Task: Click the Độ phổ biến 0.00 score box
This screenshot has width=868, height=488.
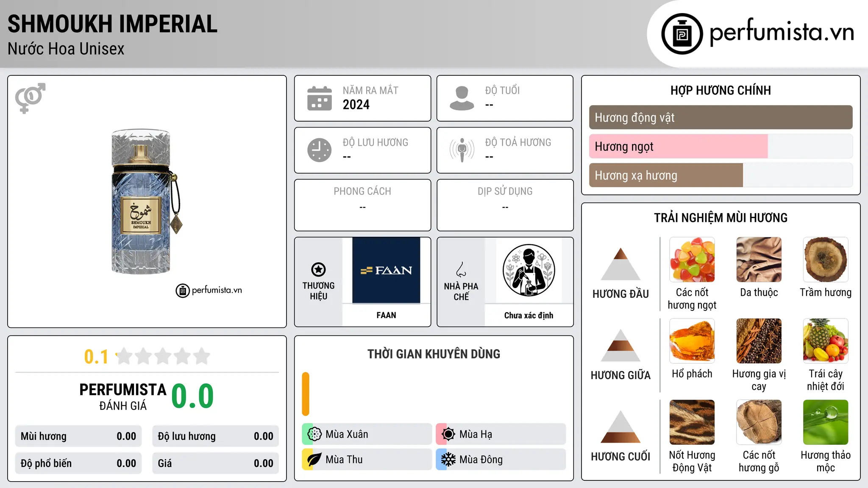Action: [78, 463]
